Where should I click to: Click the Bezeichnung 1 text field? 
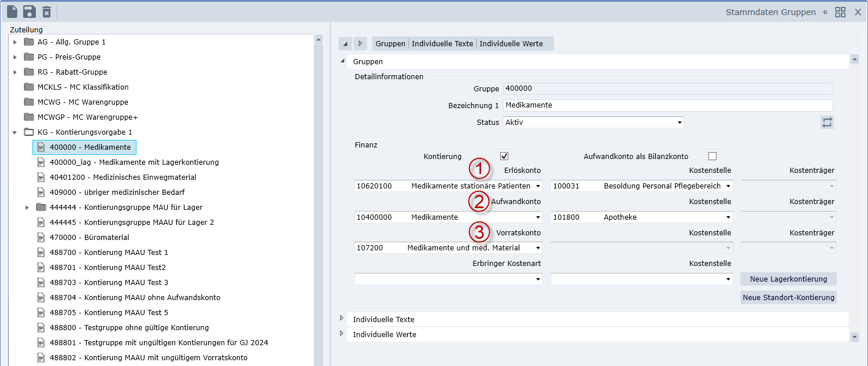click(668, 105)
